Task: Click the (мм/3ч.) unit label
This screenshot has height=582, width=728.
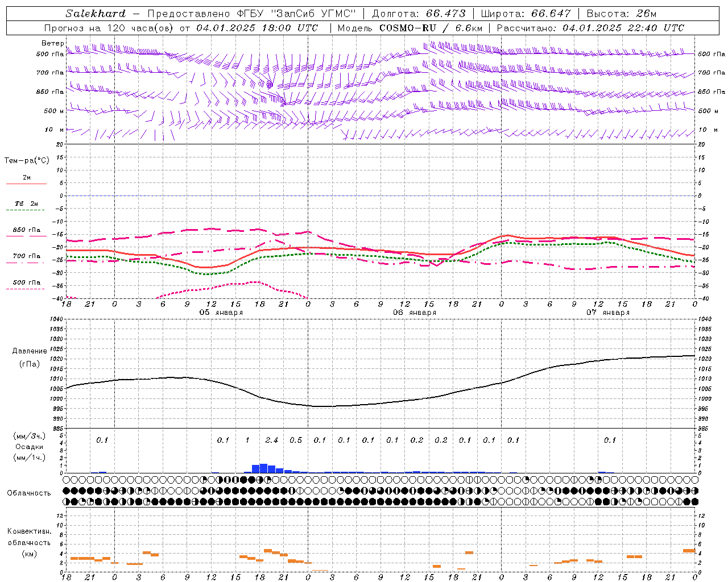Action: click(29, 436)
